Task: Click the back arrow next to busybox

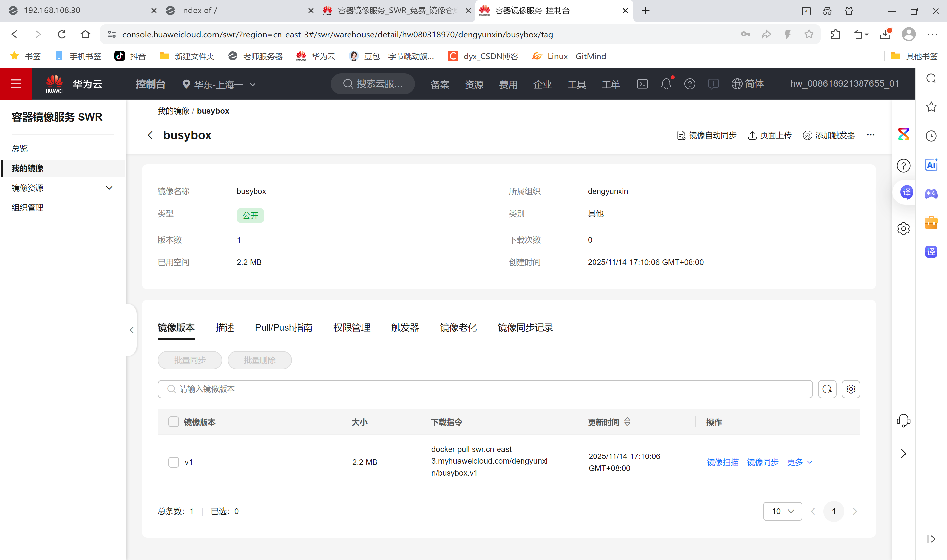Action: tap(150, 135)
